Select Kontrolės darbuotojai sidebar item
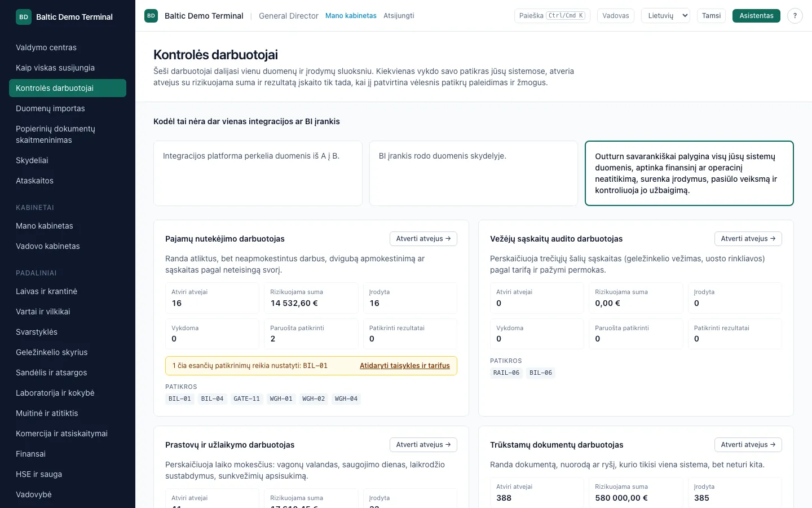The image size is (812, 508). (x=68, y=88)
